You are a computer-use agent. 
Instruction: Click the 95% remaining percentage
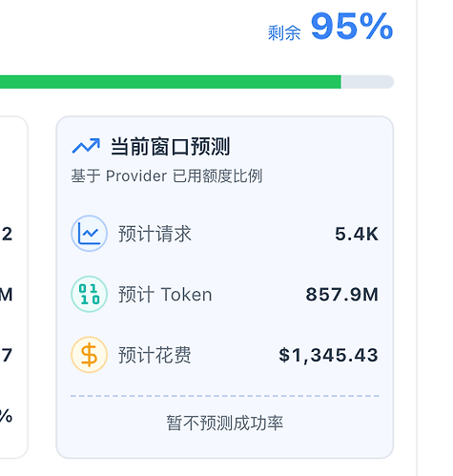[x=352, y=27]
